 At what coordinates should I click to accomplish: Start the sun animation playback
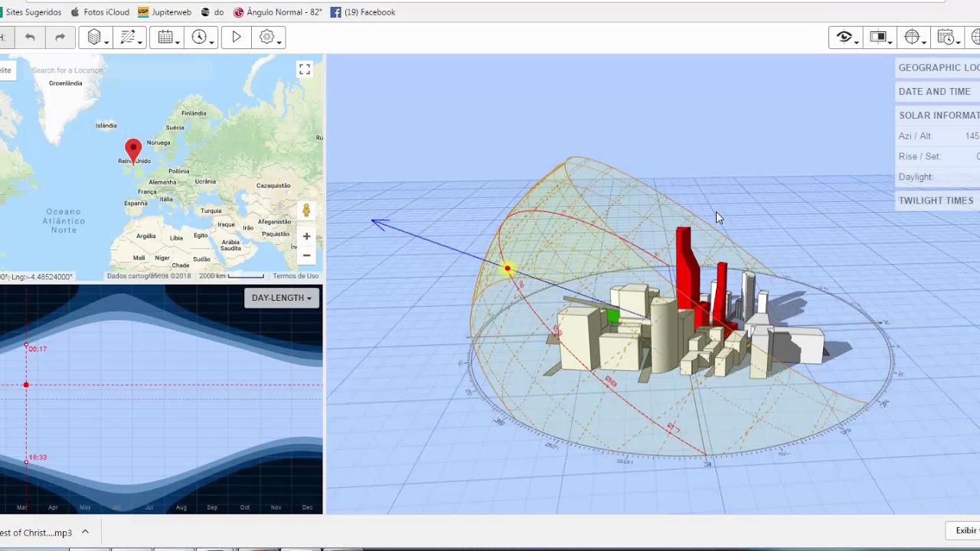(237, 37)
